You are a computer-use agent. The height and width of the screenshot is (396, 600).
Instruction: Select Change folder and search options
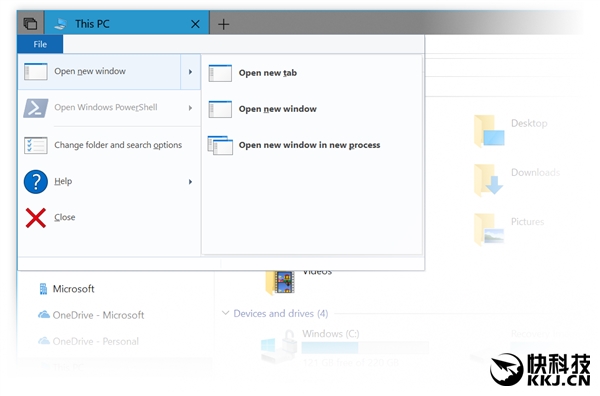(x=118, y=145)
